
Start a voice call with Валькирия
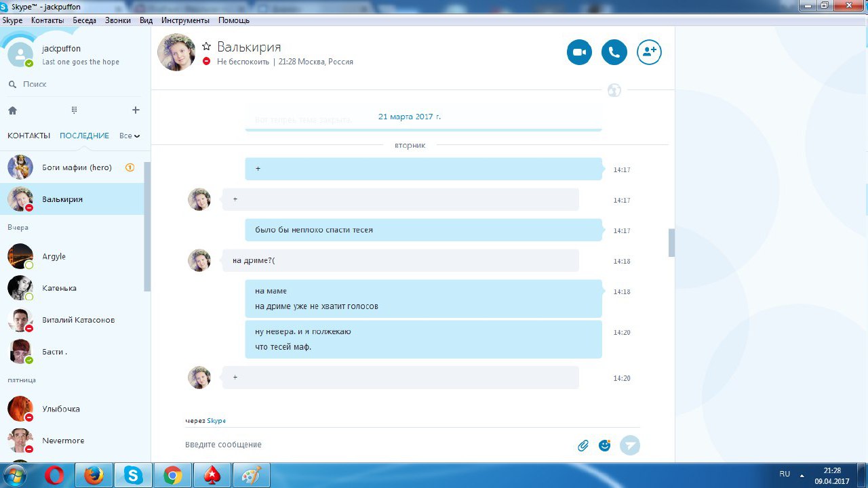coord(614,52)
